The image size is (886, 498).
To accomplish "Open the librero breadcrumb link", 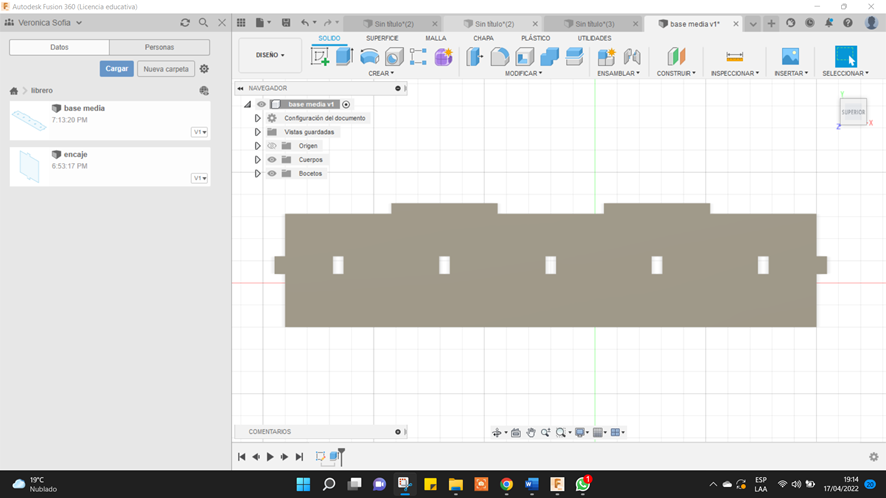I will pyautogui.click(x=42, y=90).
